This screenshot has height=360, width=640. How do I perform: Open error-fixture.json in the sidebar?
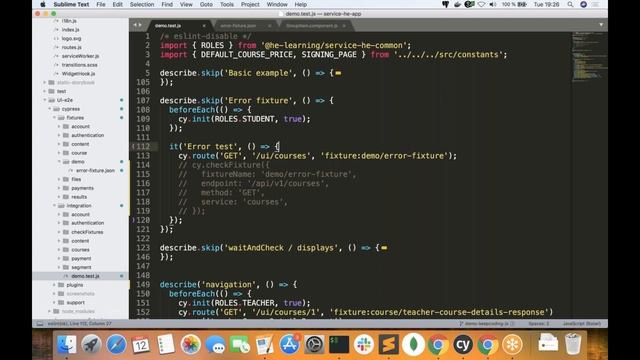point(95,171)
